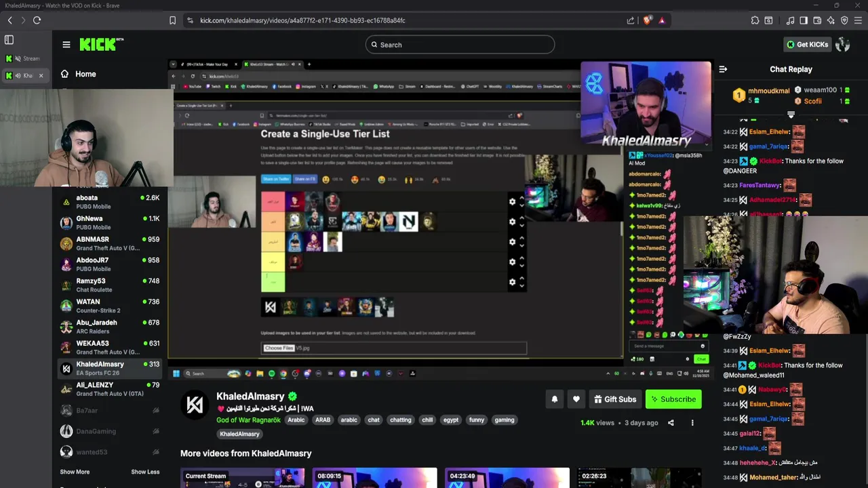Viewport: 868px width, 488px height.
Task: Open the 02:26:23 video thumbnail
Action: [x=639, y=478]
